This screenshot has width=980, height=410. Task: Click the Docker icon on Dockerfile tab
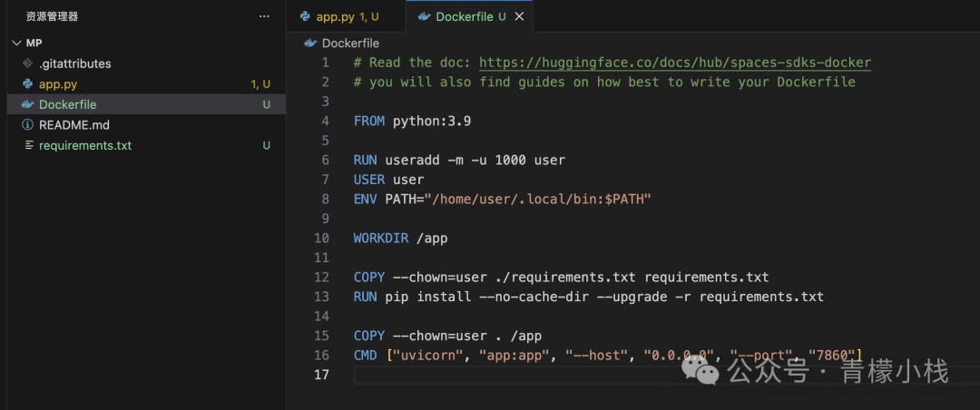[425, 17]
